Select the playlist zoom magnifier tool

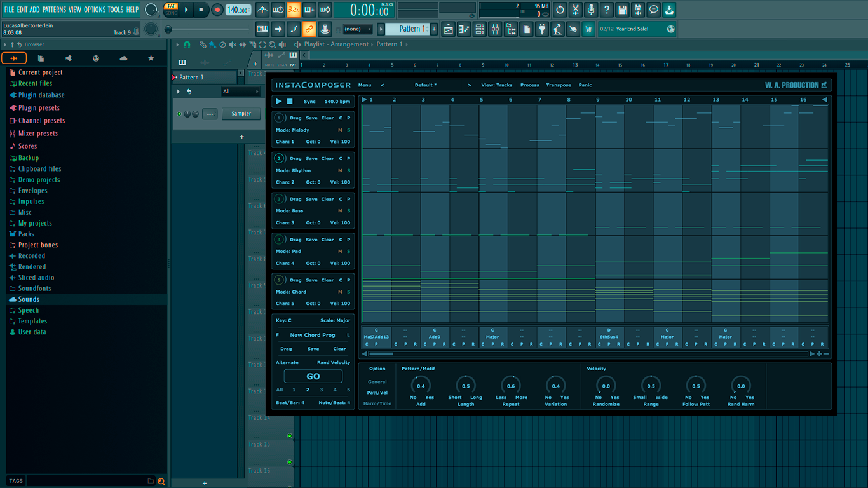[273, 44]
